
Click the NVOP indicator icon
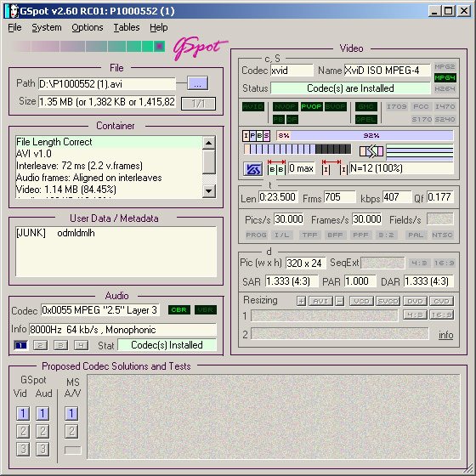[x=285, y=107]
